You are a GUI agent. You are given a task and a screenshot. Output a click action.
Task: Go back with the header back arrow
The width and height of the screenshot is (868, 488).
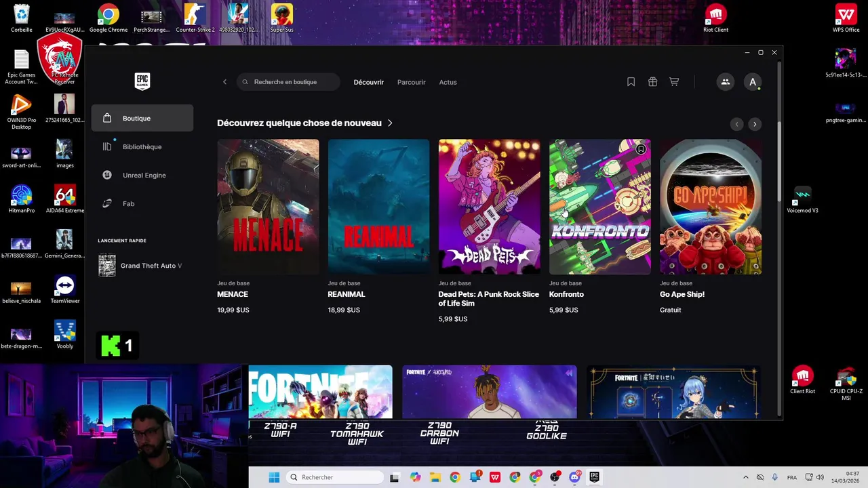point(224,82)
